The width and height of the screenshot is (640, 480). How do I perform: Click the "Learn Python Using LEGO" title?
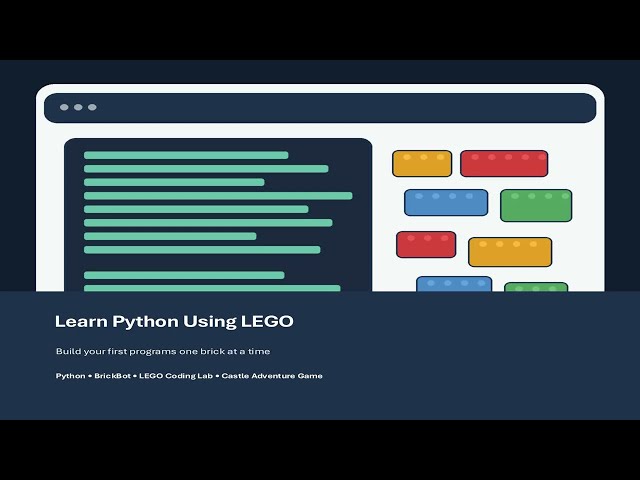(174, 322)
